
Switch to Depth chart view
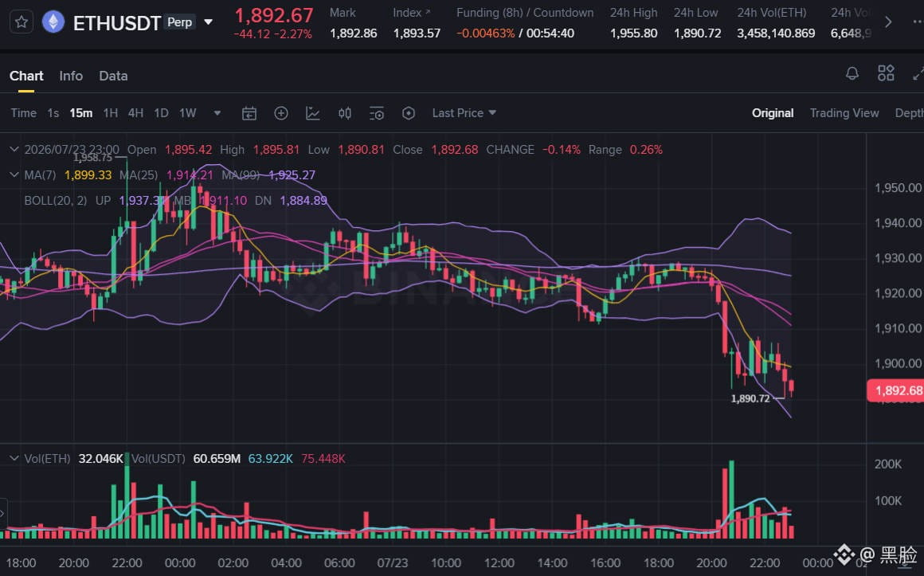[910, 113]
